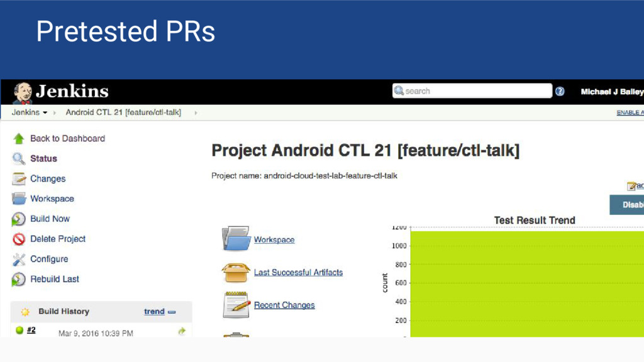This screenshot has height=362, width=644.
Task: Click the trend link in Build History
Action: tap(154, 312)
